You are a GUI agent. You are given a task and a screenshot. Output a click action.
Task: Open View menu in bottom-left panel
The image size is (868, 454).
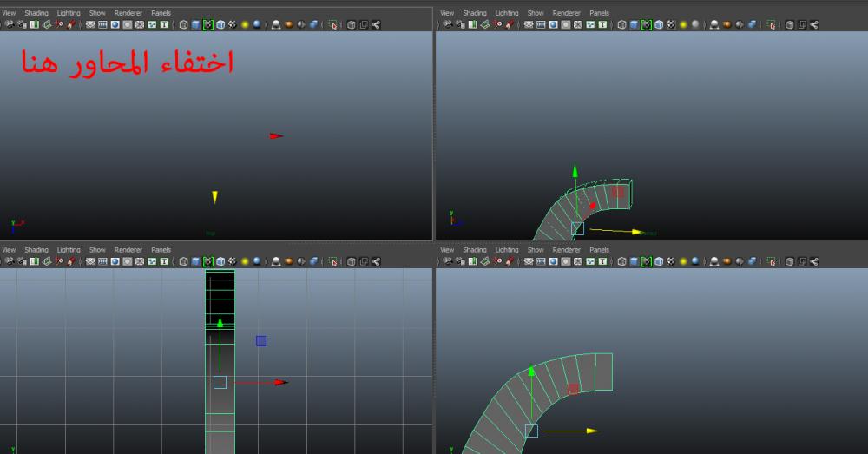[9, 250]
